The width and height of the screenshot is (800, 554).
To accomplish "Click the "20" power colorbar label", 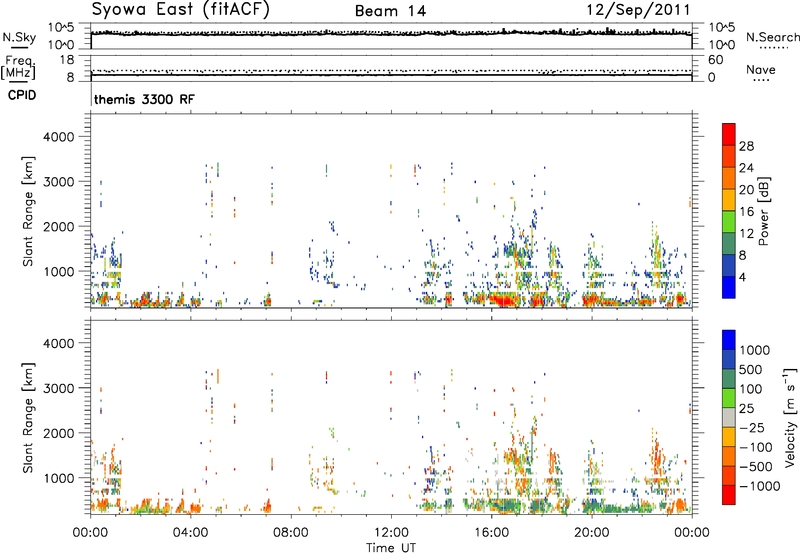I will point(746,190).
